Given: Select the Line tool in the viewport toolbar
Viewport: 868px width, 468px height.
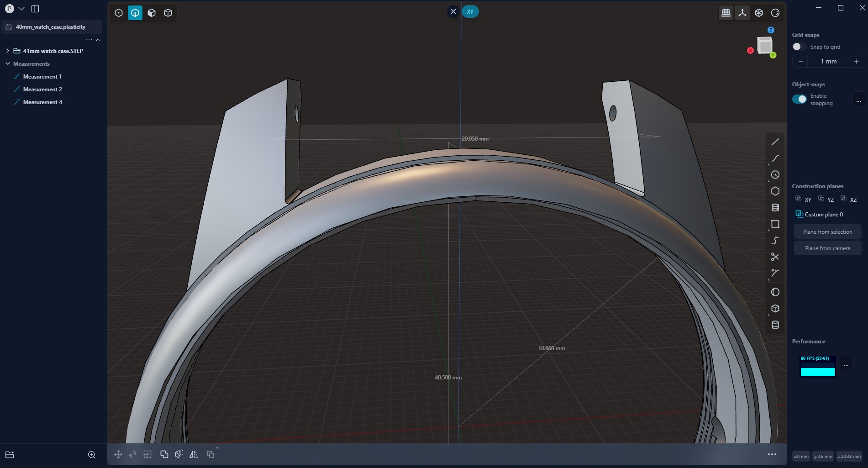Looking at the screenshot, I should tap(775, 142).
